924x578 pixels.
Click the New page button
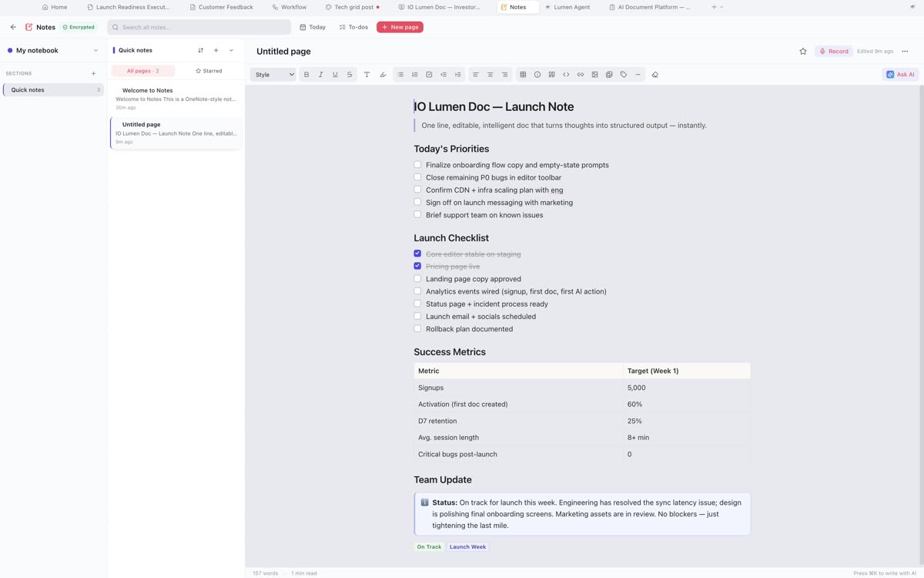point(400,27)
